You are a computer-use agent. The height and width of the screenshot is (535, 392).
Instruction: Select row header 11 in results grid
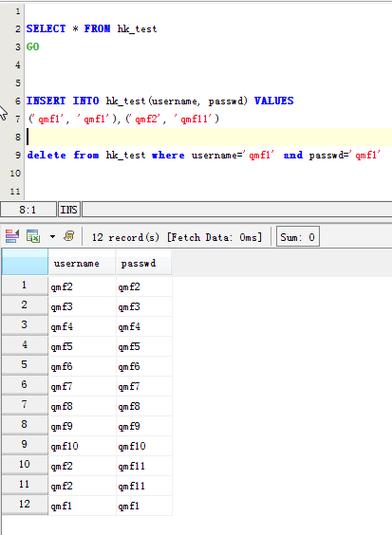point(25,485)
